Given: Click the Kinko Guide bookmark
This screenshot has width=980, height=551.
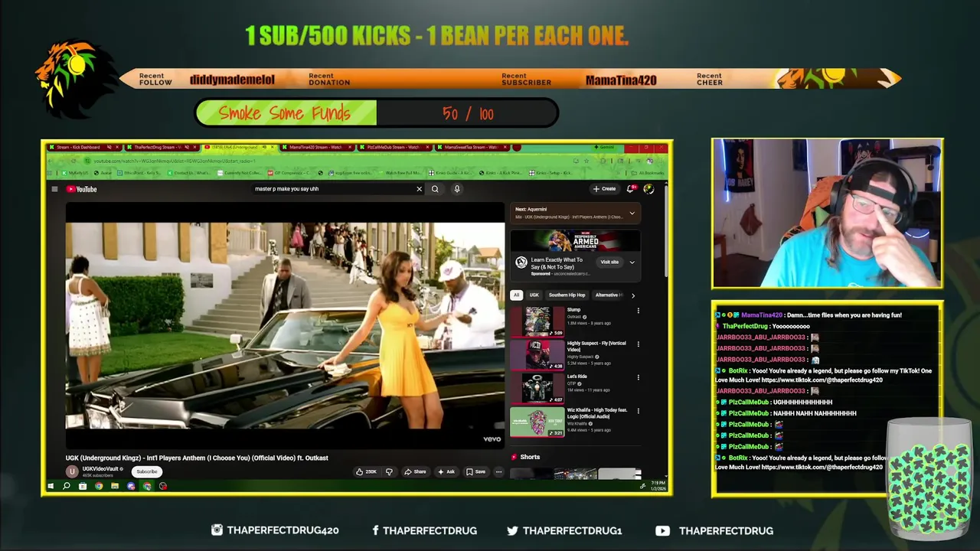Looking at the screenshot, I should [450, 173].
